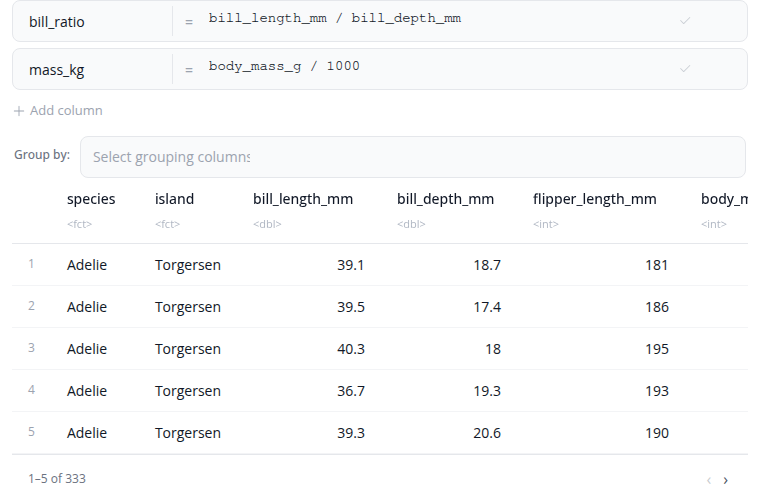Click the 1–5 of 333 pagination text
Viewport: 760px width, 500px height.
pyautogui.click(x=57, y=479)
